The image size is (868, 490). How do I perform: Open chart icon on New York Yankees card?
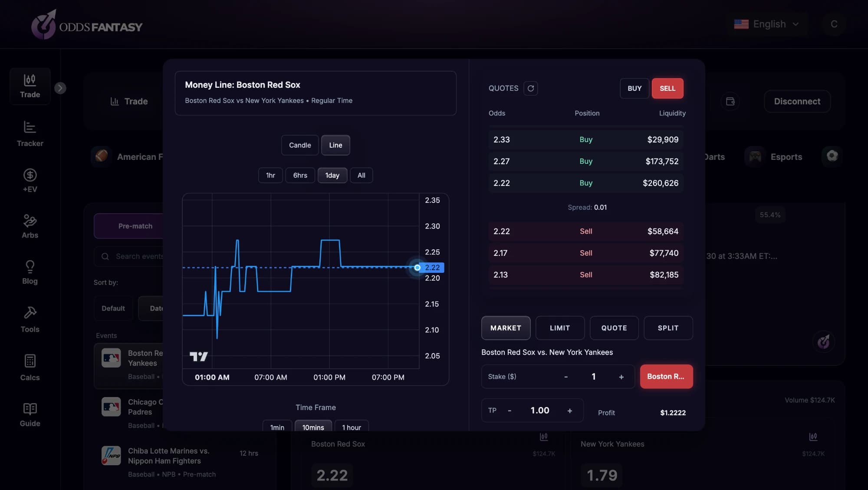[813, 437]
